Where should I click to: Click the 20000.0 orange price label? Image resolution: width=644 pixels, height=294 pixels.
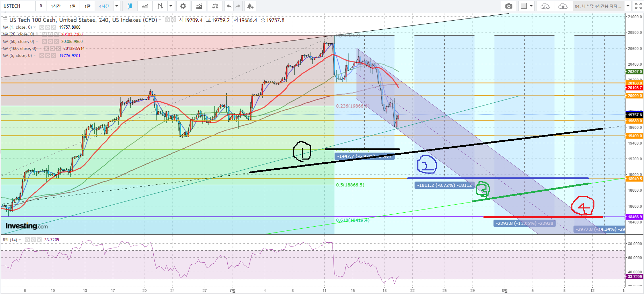pyautogui.click(x=634, y=96)
